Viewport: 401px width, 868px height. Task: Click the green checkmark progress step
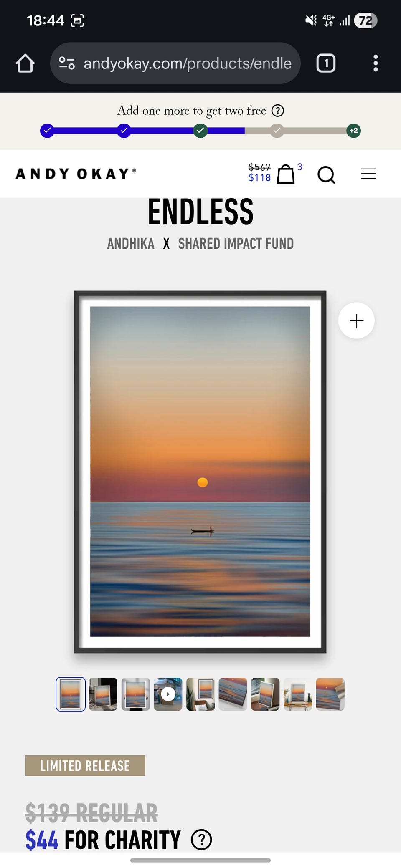200,131
